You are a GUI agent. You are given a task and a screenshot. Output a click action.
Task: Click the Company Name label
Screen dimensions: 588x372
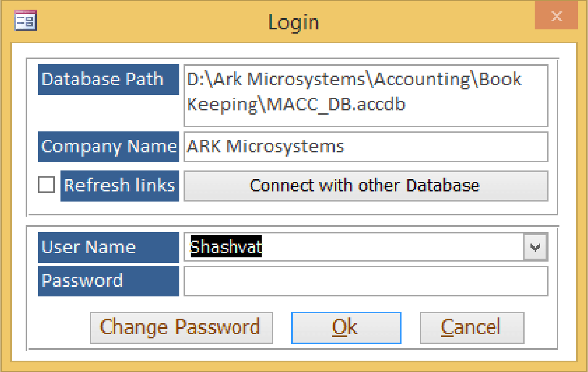[109, 147]
